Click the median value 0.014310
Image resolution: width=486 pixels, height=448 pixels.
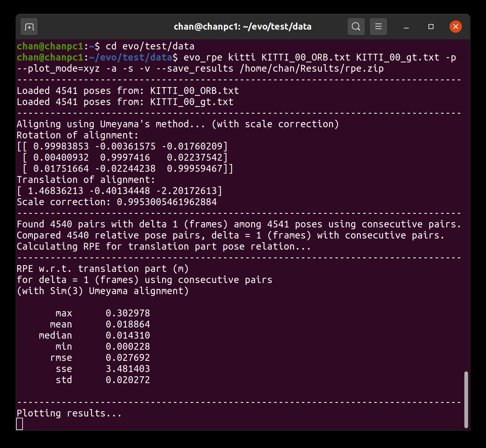pos(128,336)
